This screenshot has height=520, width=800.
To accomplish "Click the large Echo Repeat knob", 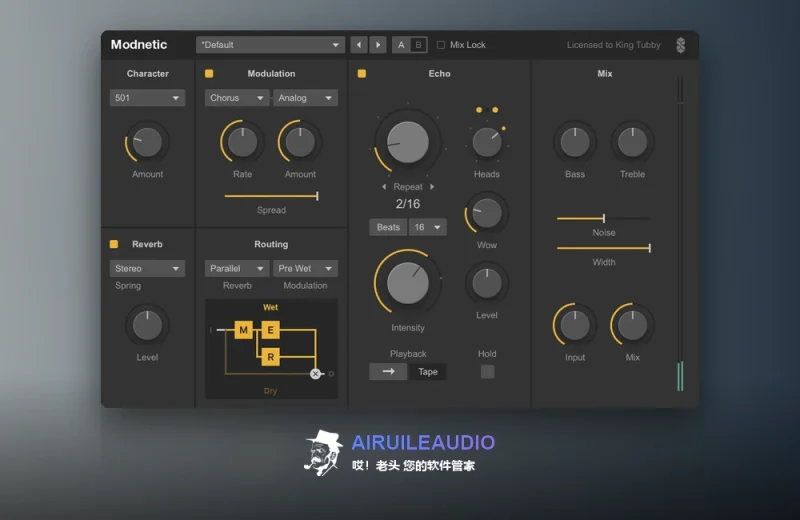I will click(x=408, y=142).
